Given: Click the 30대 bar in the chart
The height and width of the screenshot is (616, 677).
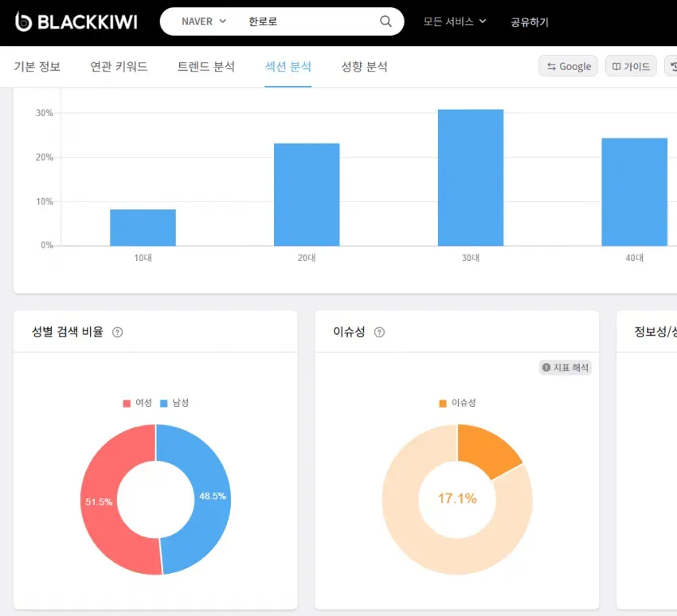Looking at the screenshot, I should 471,177.
